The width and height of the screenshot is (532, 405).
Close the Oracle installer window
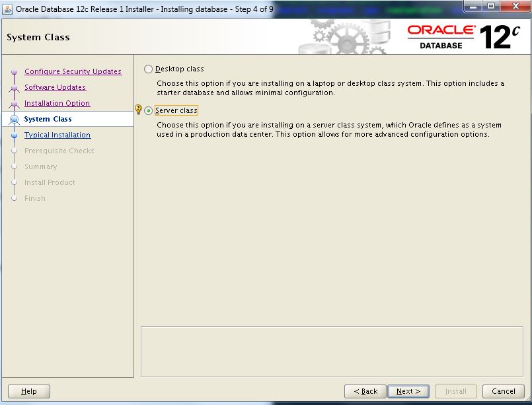tap(515, 7)
